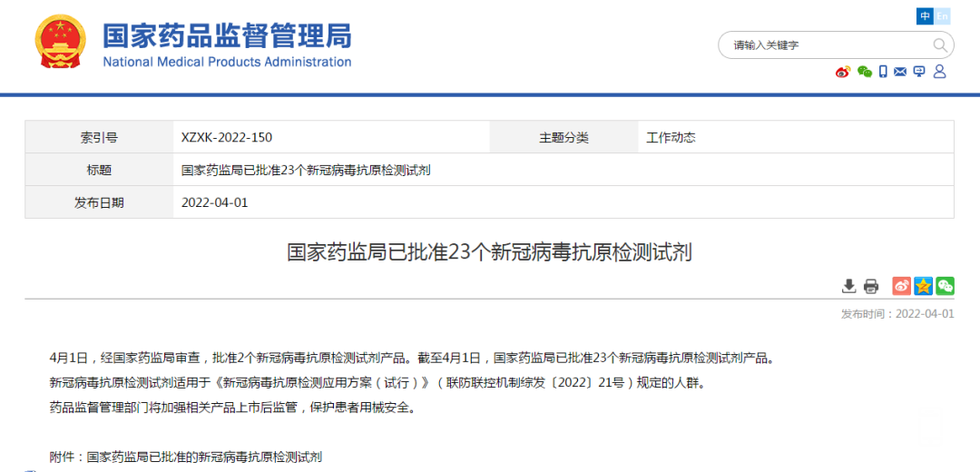Open the header WeChat icon
This screenshot has width=980, height=472.
[x=864, y=72]
